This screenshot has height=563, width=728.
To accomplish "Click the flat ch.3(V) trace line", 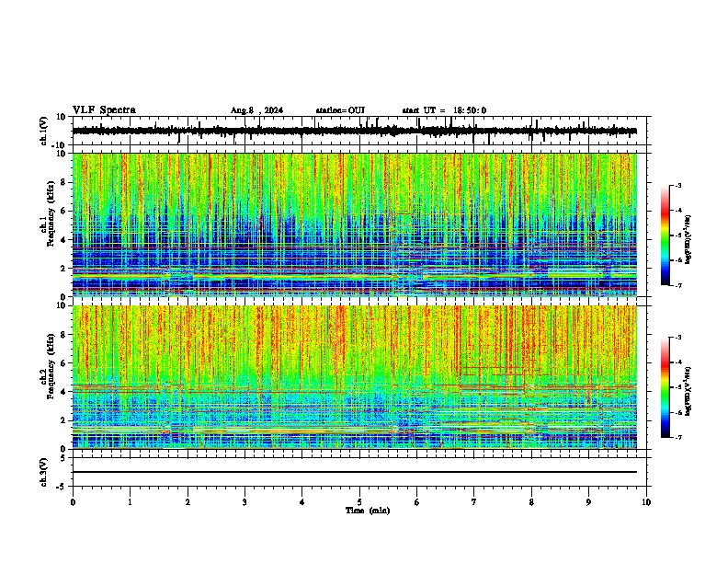I will click(x=355, y=472).
